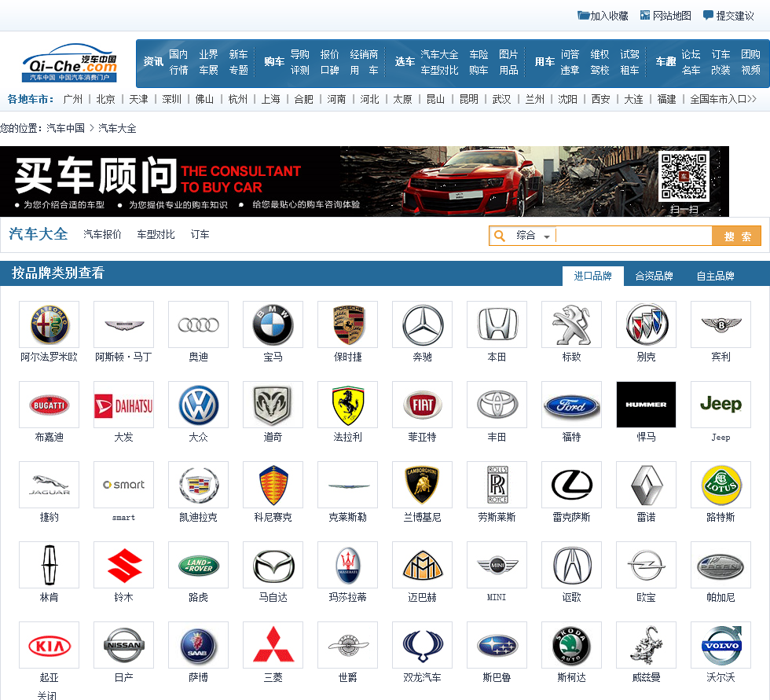Click 汽车中国 in the breadcrumb

pos(65,128)
